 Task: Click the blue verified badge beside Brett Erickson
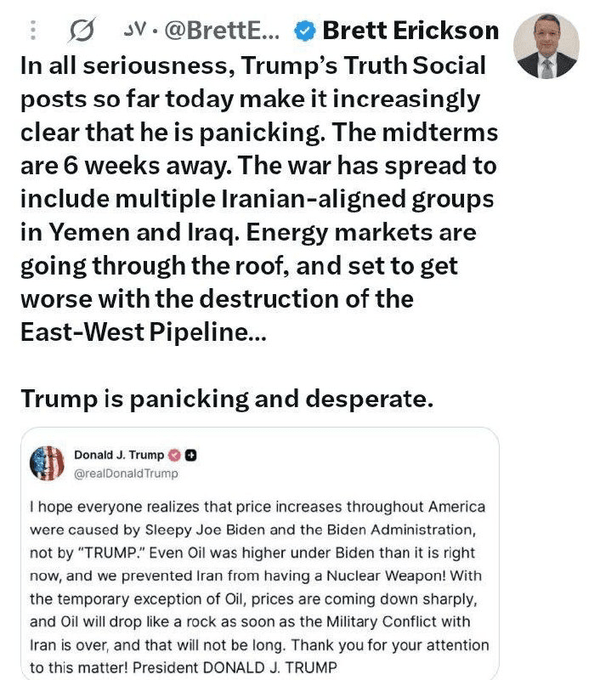click(x=305, y=31)
